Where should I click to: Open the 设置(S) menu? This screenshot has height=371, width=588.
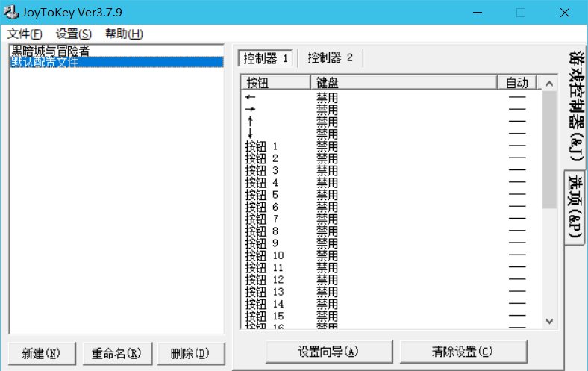pyautogui.click(x=73, y=34)
